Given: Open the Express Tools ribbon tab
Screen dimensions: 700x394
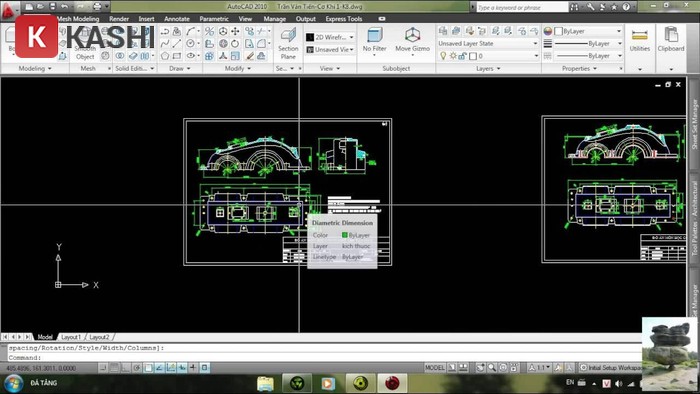Looking at the screenshot, I should pos(344,19).
